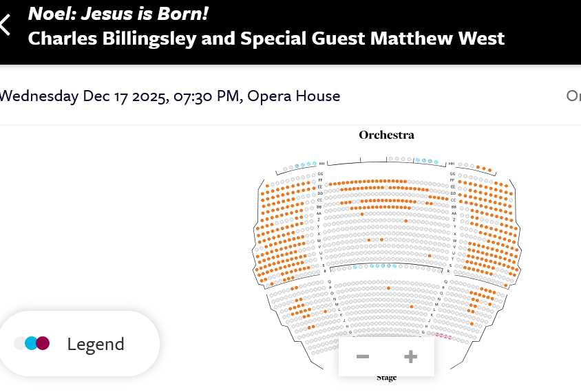Zoom out the seat map with minus

coord(363,356)
